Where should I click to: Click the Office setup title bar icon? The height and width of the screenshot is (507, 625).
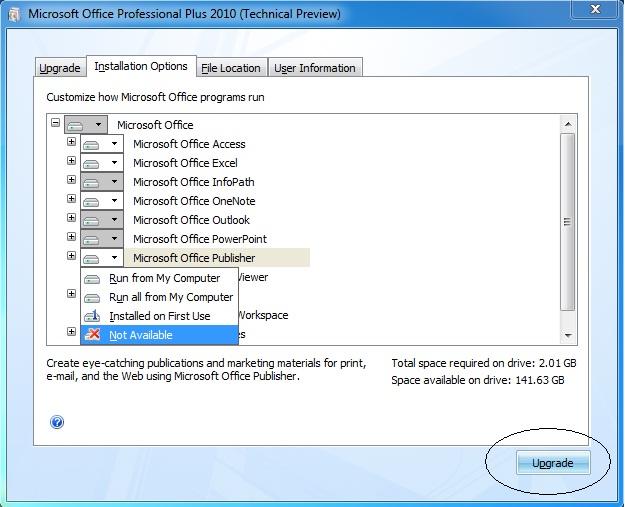[x=14, y=15]
